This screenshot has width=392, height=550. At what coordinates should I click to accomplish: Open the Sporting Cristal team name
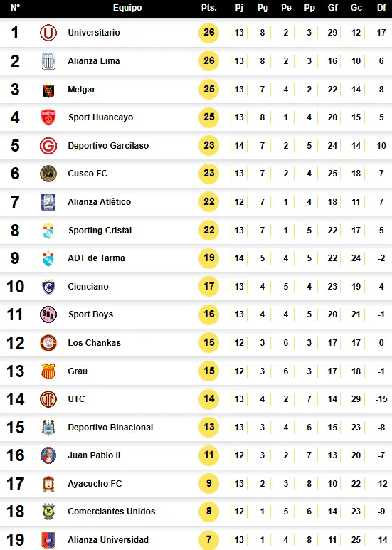(100, 231)
